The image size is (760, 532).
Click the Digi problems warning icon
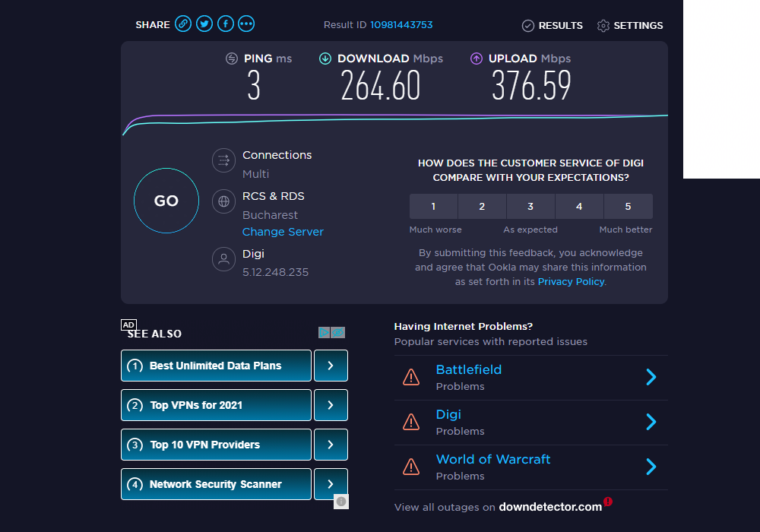(x=411, y=422)
